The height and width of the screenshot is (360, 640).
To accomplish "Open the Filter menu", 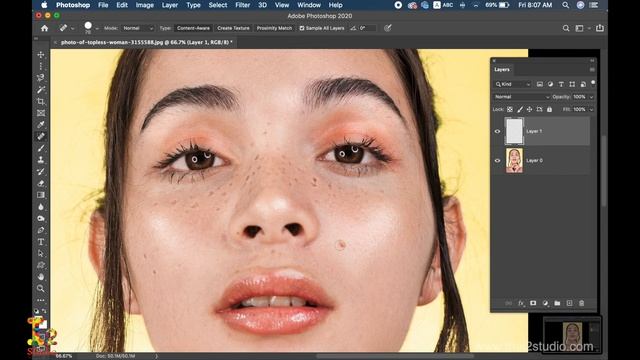I will (242, 5).
